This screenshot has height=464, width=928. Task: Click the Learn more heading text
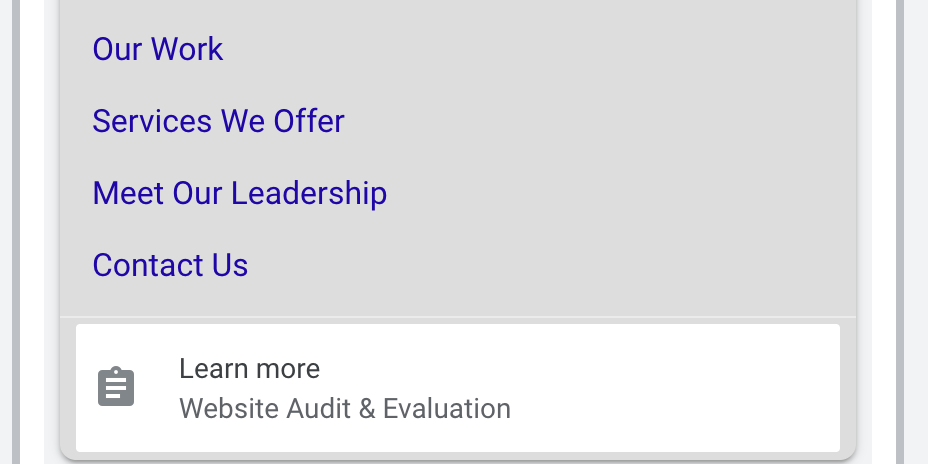click(x=249, y=369)
